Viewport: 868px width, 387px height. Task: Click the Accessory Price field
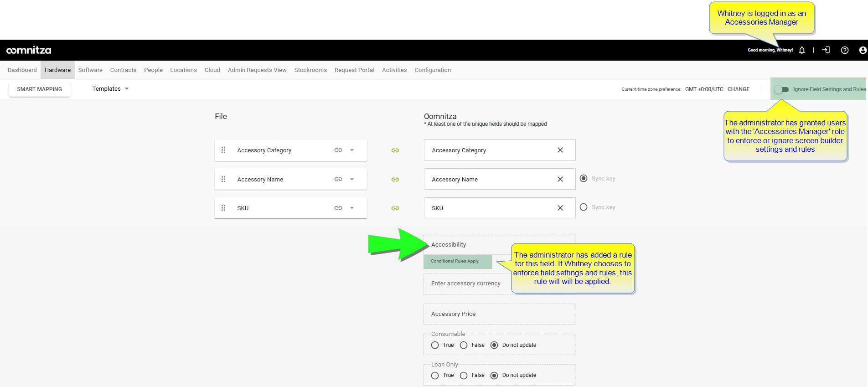coord(499,314)
